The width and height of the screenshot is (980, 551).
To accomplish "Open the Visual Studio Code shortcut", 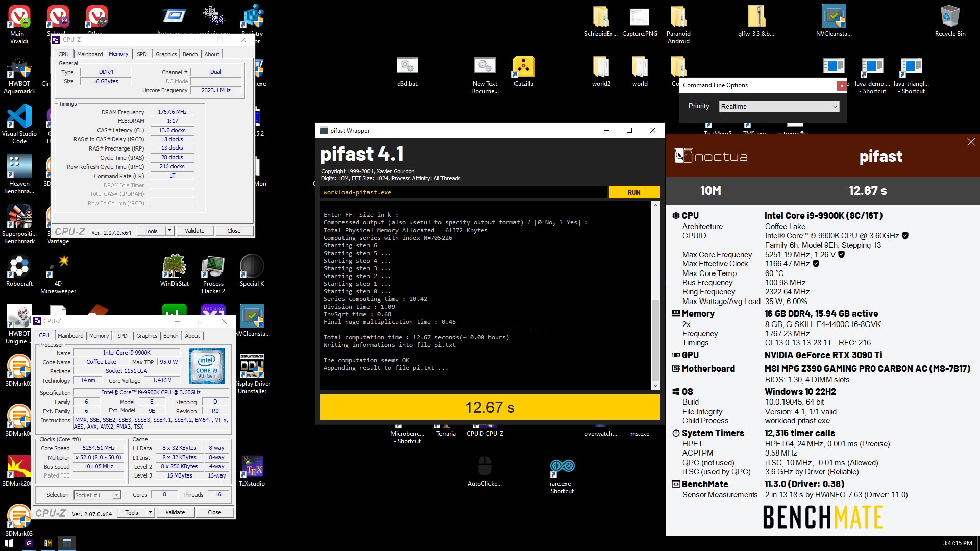I will (x=19, y=124).
